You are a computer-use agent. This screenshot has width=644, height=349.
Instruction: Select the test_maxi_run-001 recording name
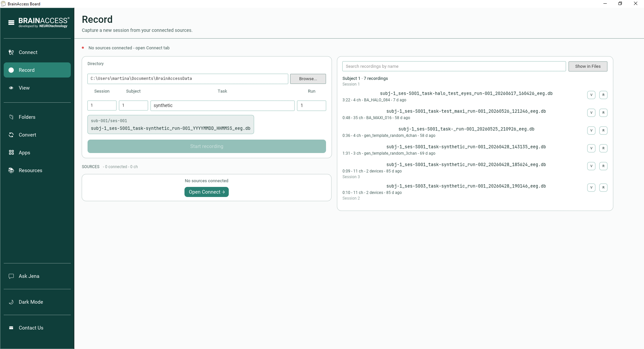(466, 111)
